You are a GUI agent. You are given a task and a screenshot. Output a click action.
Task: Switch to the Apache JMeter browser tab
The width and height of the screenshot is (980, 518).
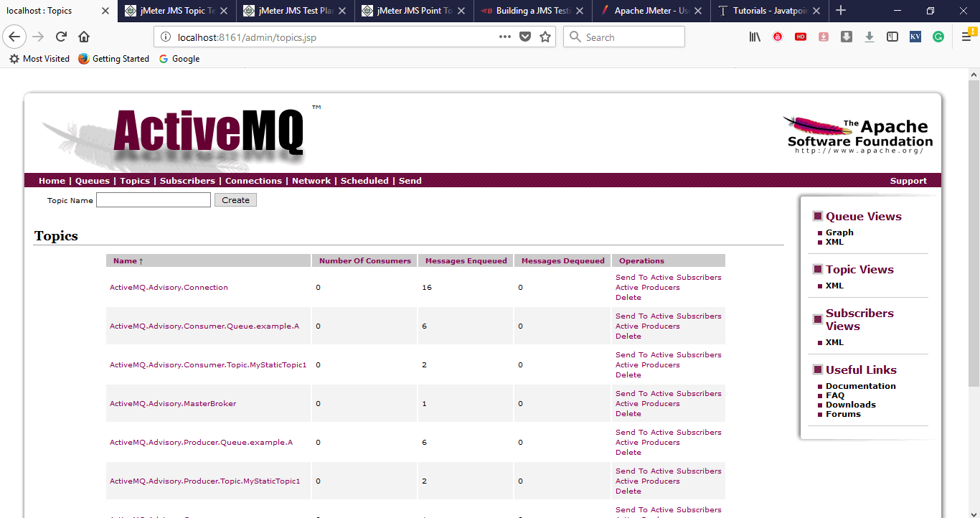[x=651, y=11]
